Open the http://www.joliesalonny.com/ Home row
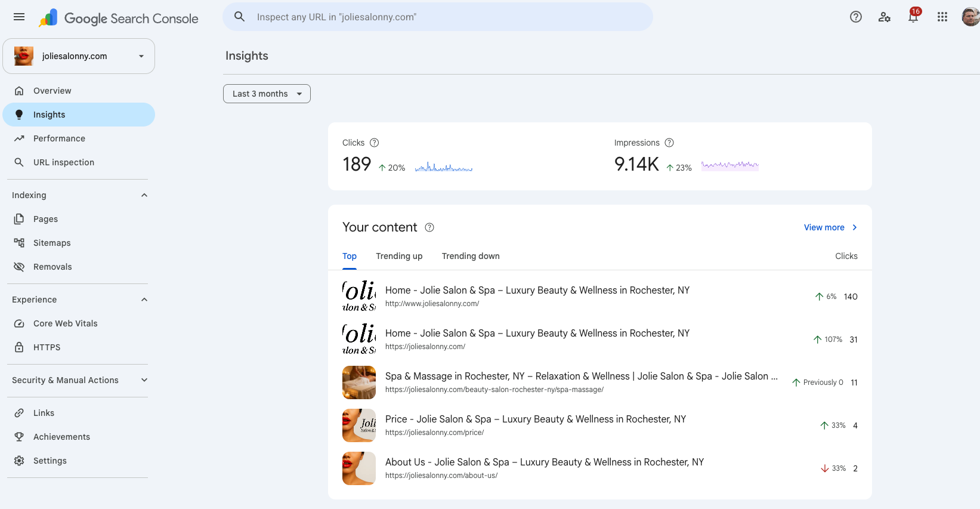This screenshot has height=509, width=980. [x=600, y=297]
